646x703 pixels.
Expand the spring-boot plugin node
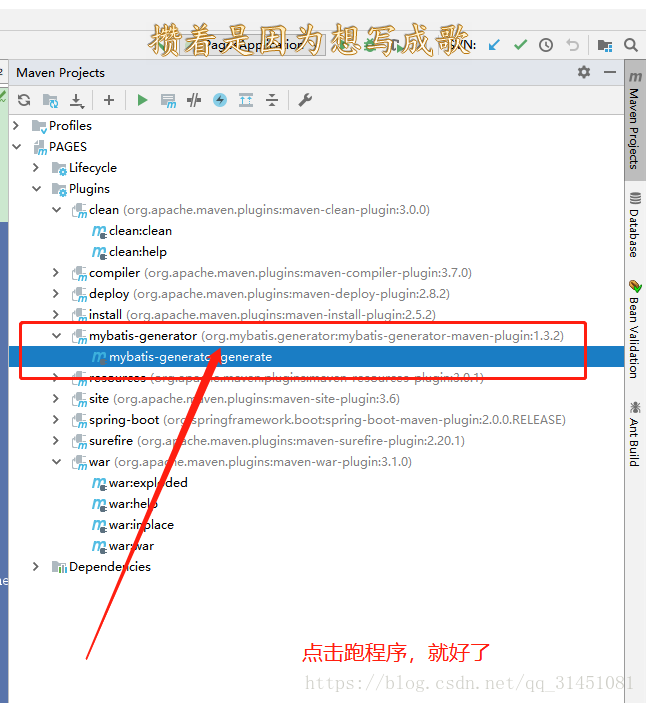point(56,420)
